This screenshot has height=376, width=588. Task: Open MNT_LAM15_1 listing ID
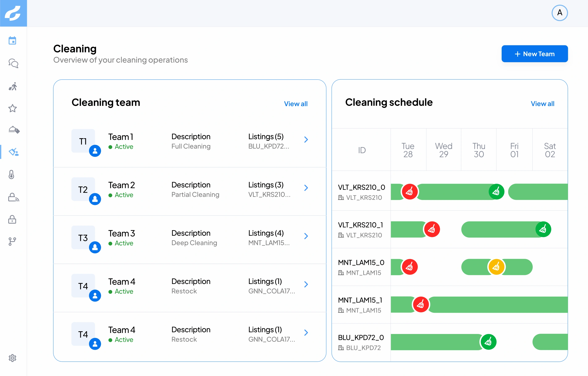(x=360, y=300)
